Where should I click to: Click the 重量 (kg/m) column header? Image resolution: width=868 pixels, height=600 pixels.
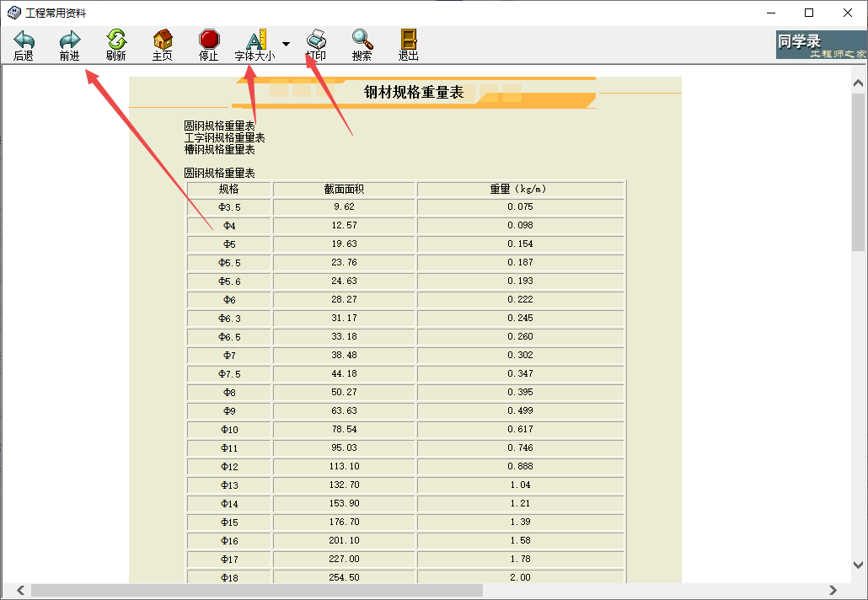tap(520, 189)
